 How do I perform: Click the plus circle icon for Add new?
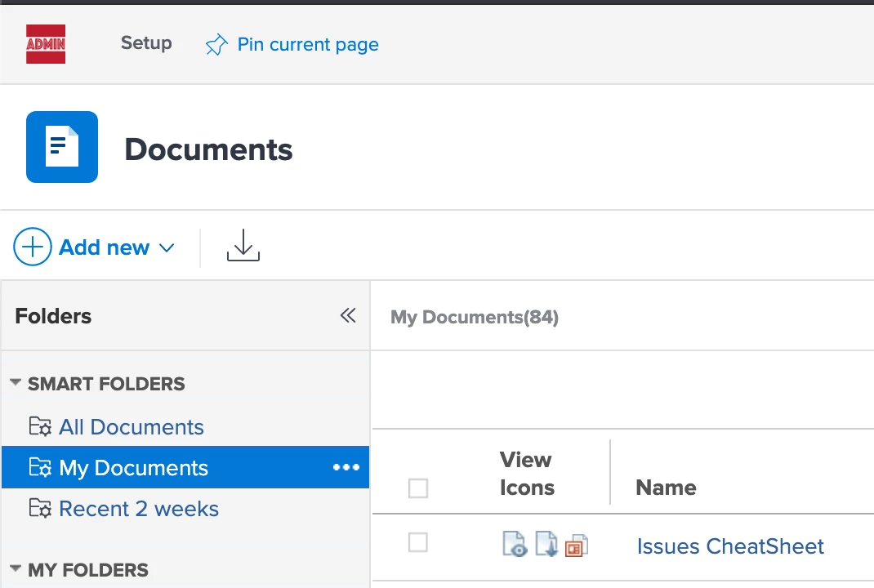(x=33, y=247)
